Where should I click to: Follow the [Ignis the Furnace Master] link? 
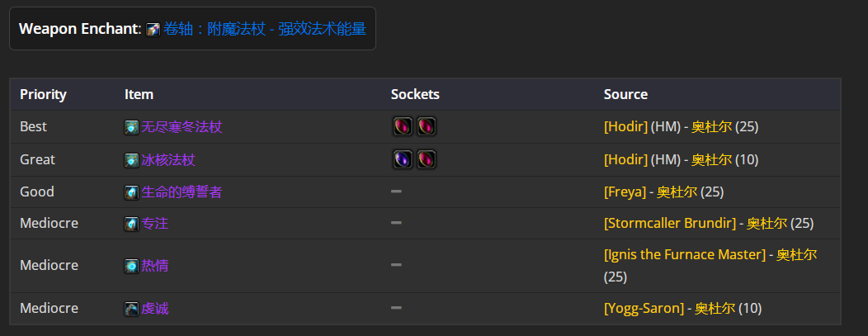pos(685,254)
